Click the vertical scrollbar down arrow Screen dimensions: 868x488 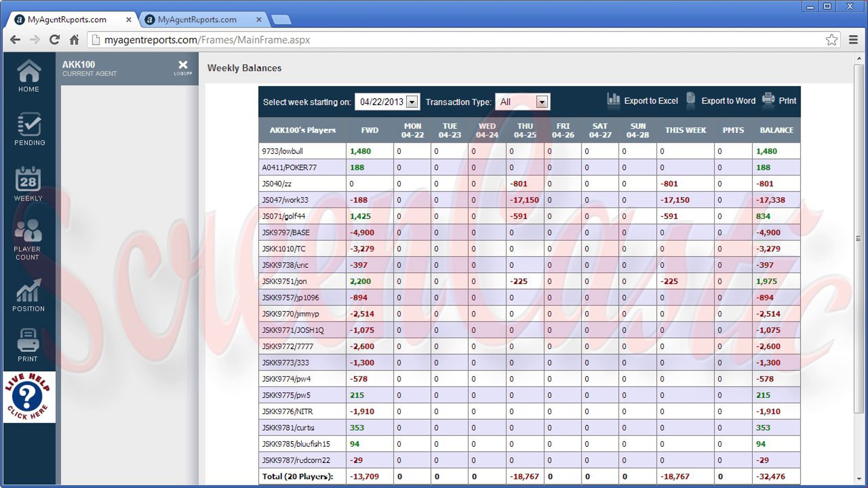[x=859, y=479]
